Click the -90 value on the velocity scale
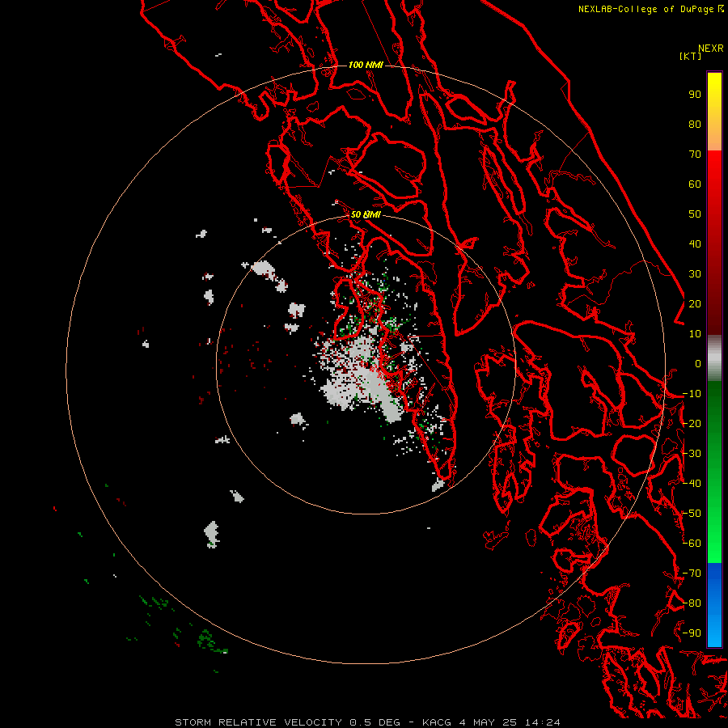Viewport: 728px width, 728px height. point(692,633)
